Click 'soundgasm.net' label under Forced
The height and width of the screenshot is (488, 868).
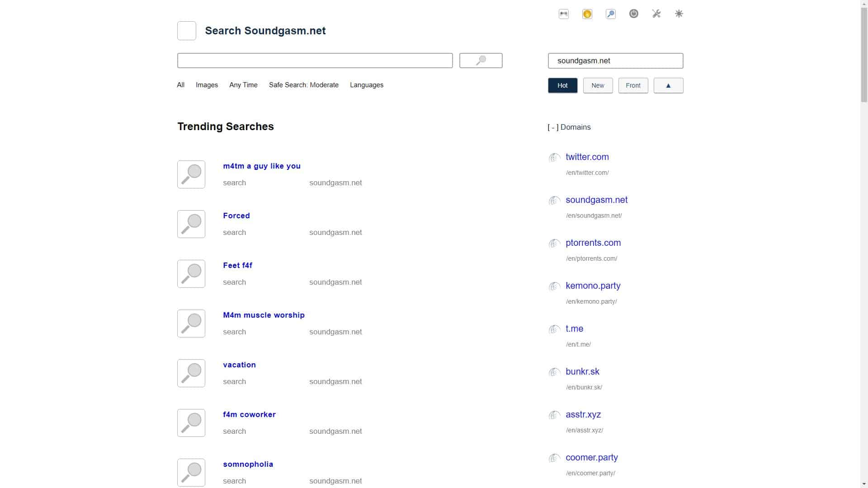click(335, 232)
